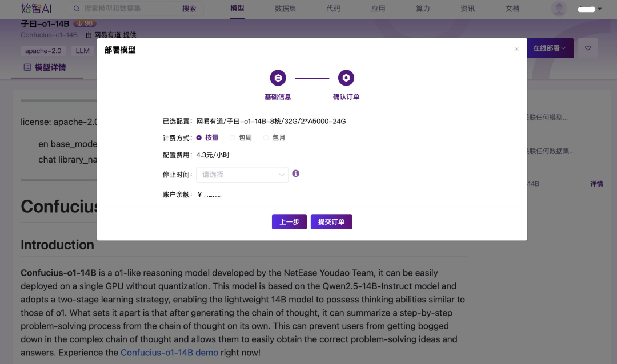Go to the 资讯 nav tab

pyautogui.click(x=468, y=9)
